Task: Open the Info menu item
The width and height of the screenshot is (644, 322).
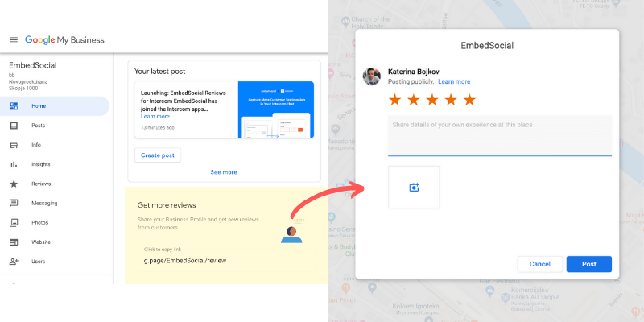Action: 55,145
